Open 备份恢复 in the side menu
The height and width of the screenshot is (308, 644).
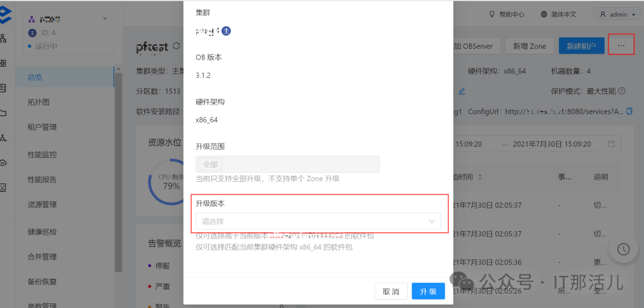[x=64, y=282]
